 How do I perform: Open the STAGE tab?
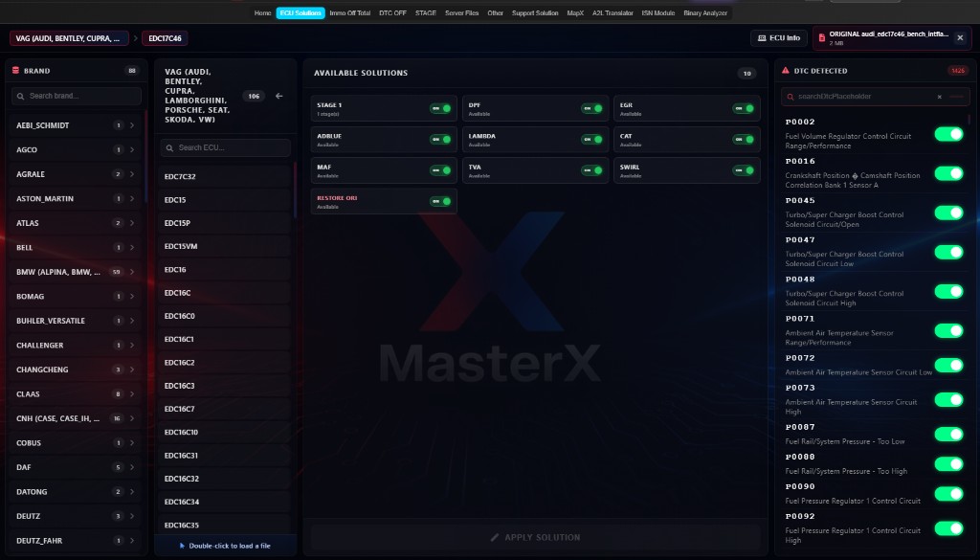426,13
